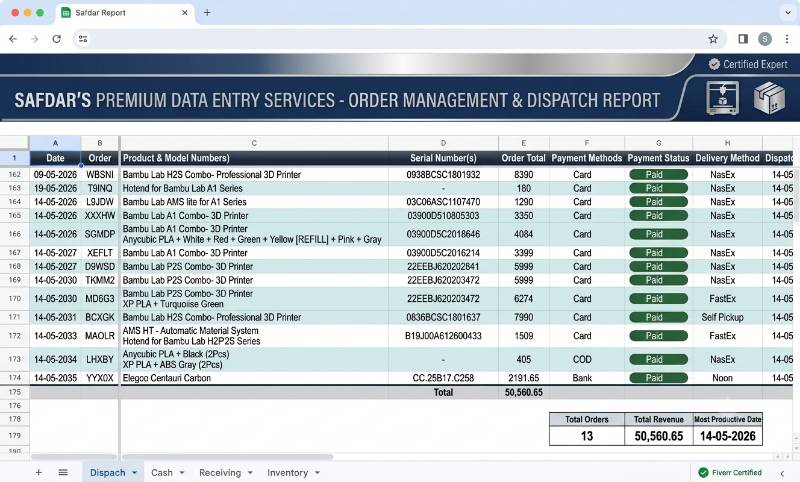Image resolution: width=800 pixels, height=482 pixels.
Task: Click the Paid status chip for order WBSNI
Action: (658, 174)
